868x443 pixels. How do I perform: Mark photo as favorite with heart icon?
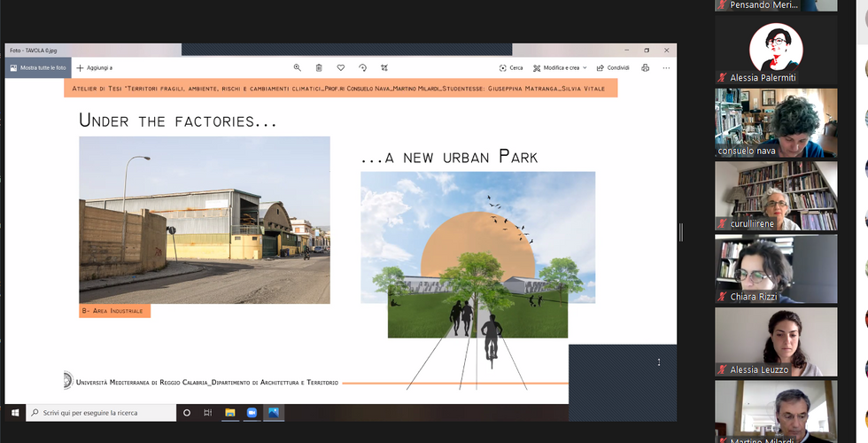[341, 67]
